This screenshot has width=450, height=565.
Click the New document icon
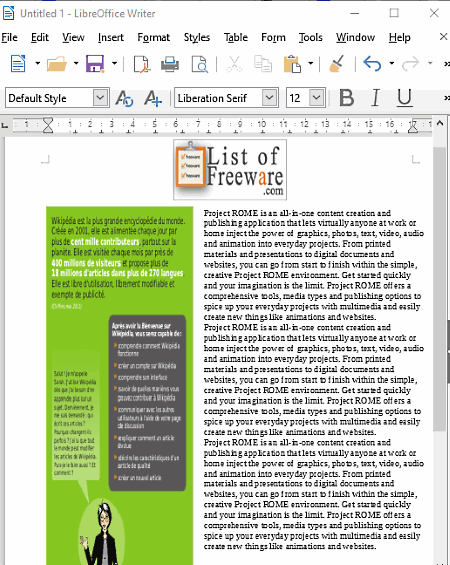(x=18, y=64)
